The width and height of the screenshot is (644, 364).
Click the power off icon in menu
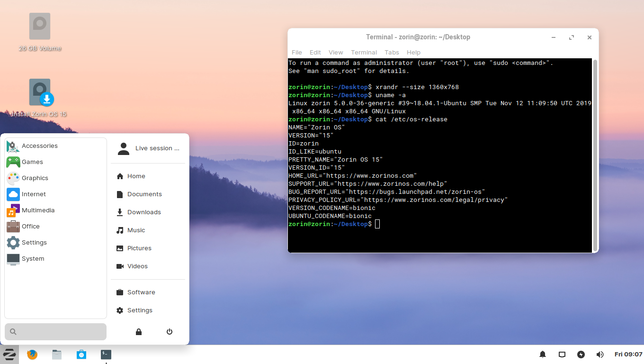click(x=170, y=332)
